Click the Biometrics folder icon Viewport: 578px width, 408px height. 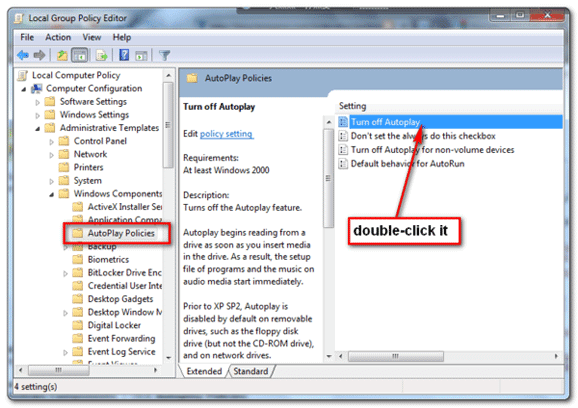pyautogui.click(x=77, y=259)
